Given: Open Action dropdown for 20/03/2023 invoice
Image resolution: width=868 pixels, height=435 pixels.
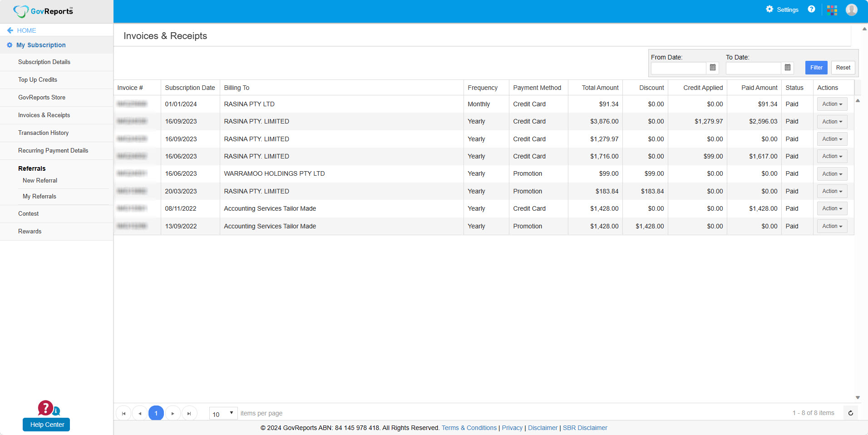Looking at the screenshot, I should click(x=832, y=191).
